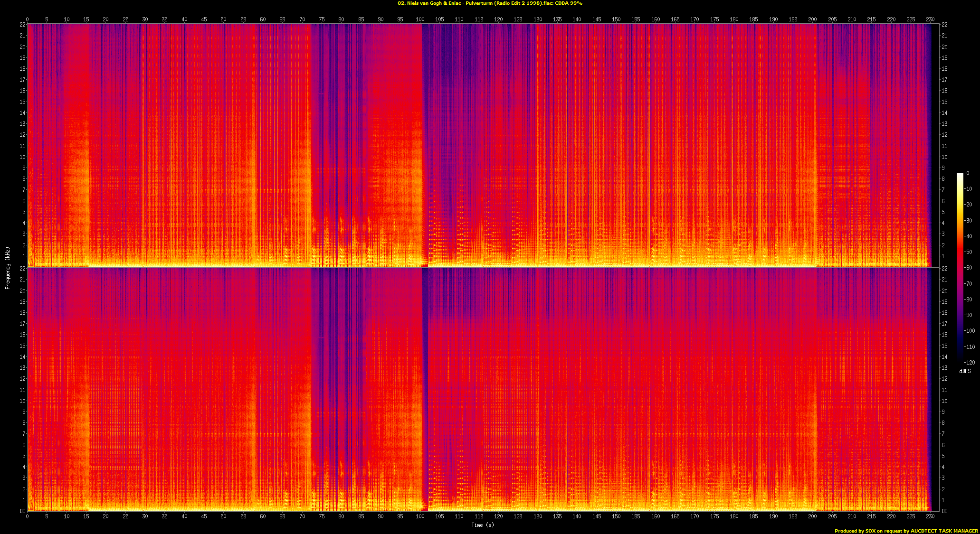Click the 50 mark on bottom time axis

point(223,516)
